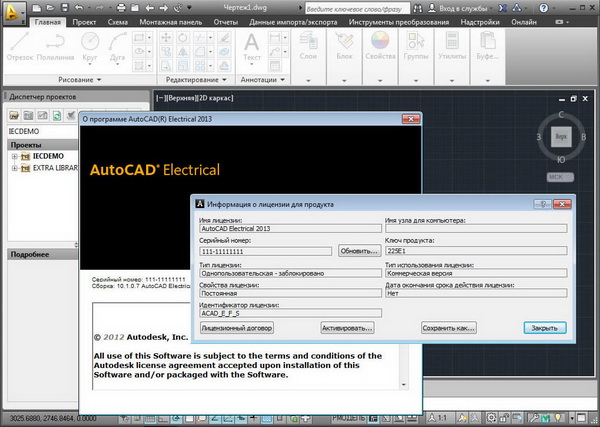Click the ViewCube Верх face
Viewport: 600px width, 427px height.
pos(561,136)
